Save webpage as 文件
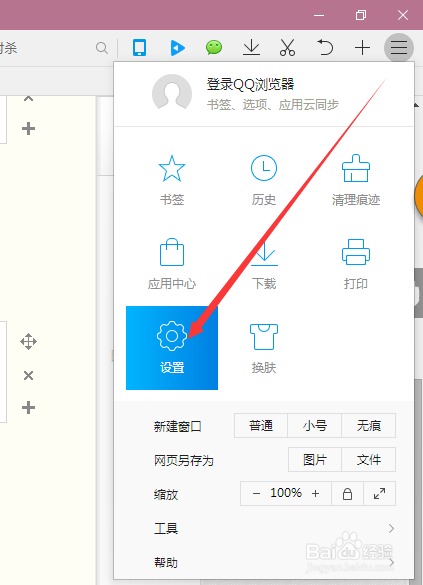 [x=369, y=460]
